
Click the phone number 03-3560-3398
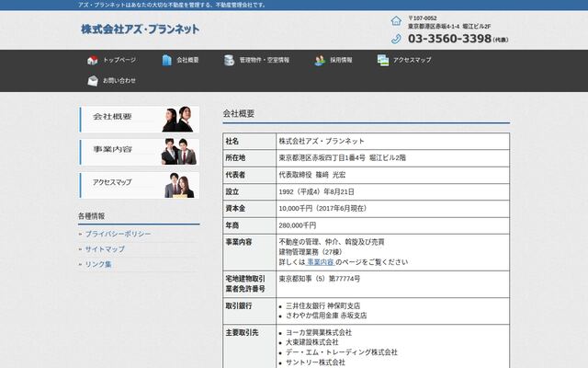(x=449, y=39)
